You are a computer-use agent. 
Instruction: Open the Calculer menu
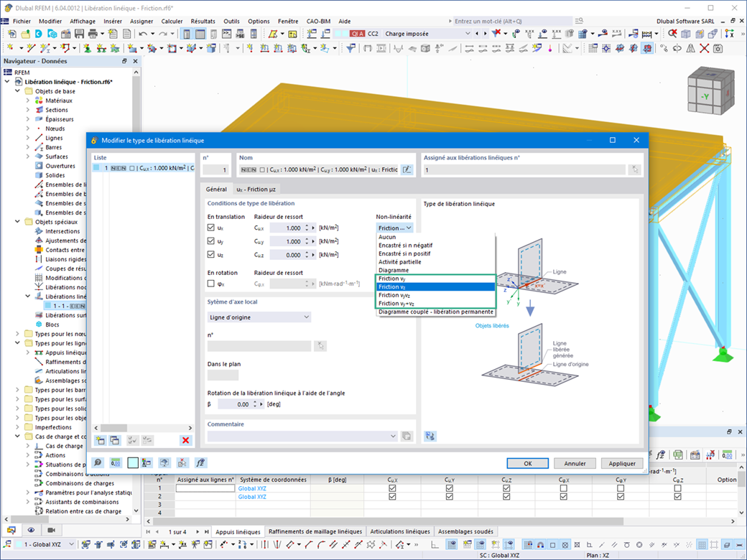172,21
